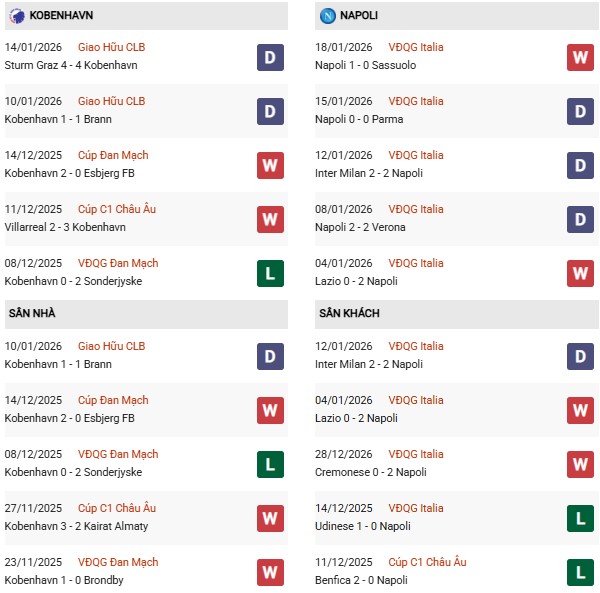Click loss badge for Udinese 1-0 Napoli
Viewport: 600px width, 593px height.
click(x=580, y=518)
